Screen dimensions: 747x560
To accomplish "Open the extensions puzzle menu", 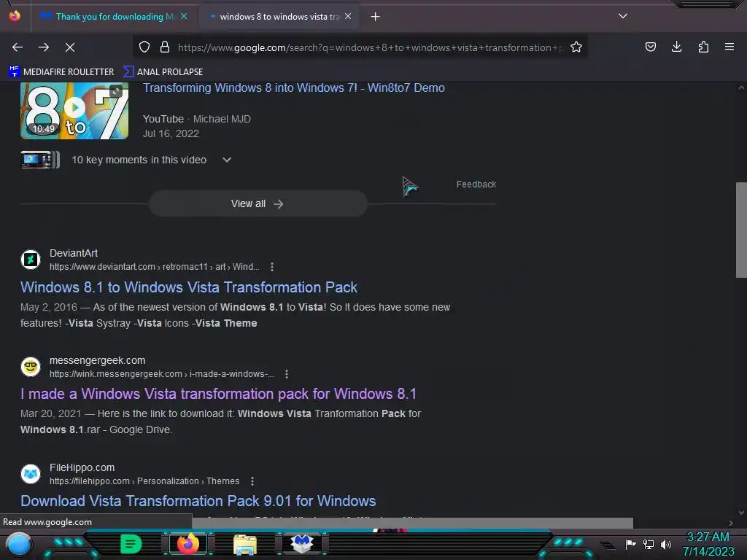I will tap(703, 47).
